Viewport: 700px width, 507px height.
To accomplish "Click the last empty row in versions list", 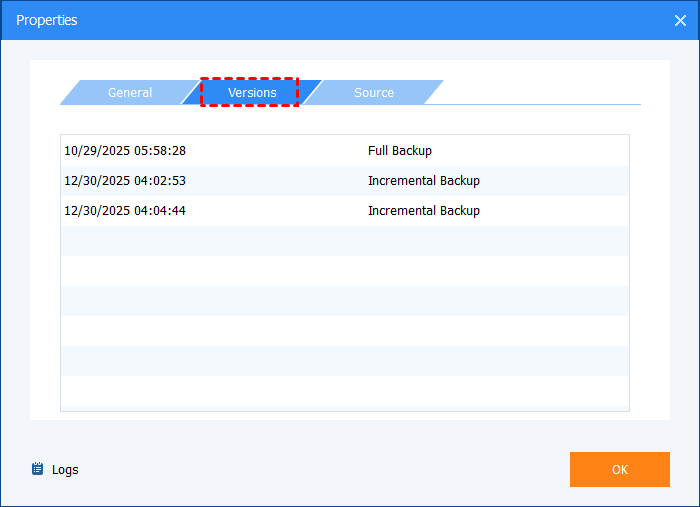I will click(x=344, y=392).
